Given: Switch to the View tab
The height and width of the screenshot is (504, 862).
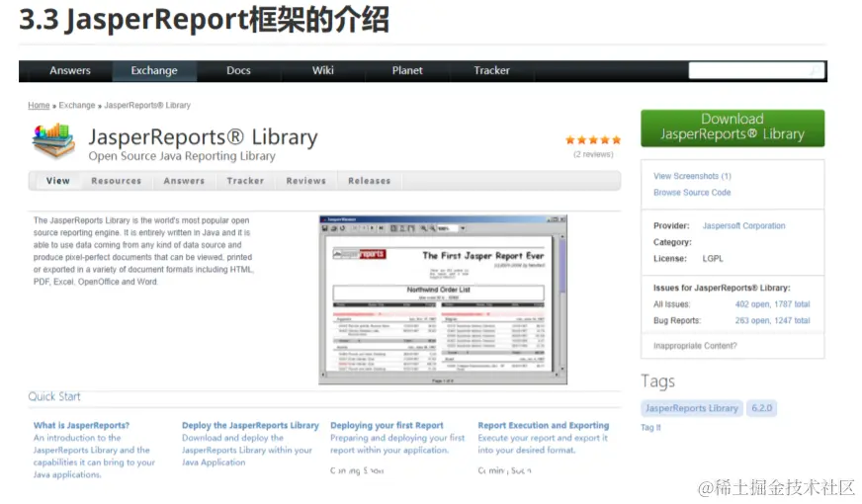Looking at the screenshot, I should coord(58,180).
